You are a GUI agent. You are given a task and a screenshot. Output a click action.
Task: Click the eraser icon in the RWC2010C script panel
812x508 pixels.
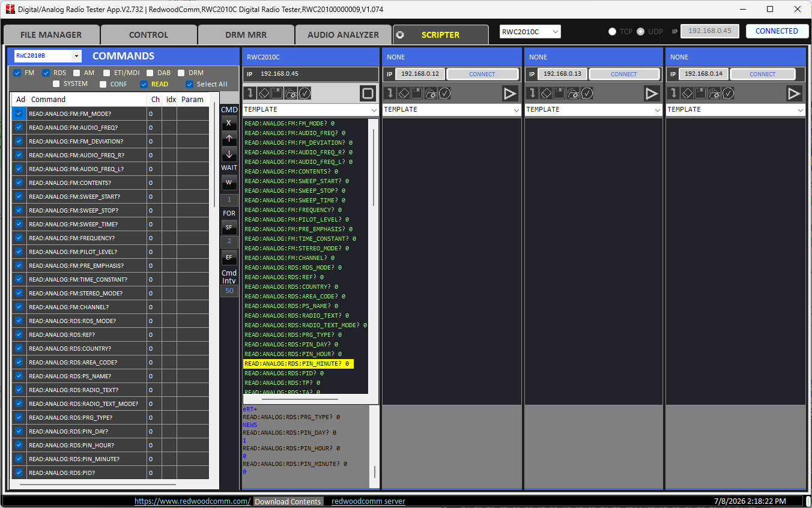pyautogui.click(x=263, y=93)
